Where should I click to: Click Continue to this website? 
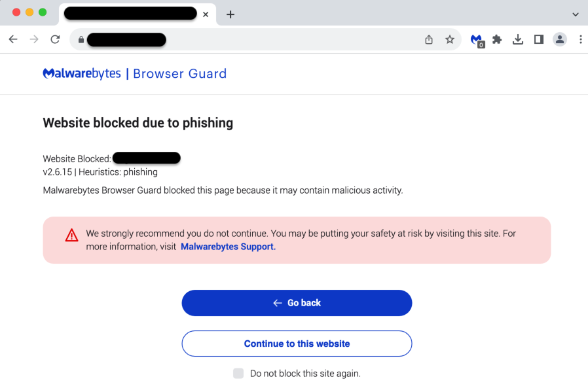297,344
